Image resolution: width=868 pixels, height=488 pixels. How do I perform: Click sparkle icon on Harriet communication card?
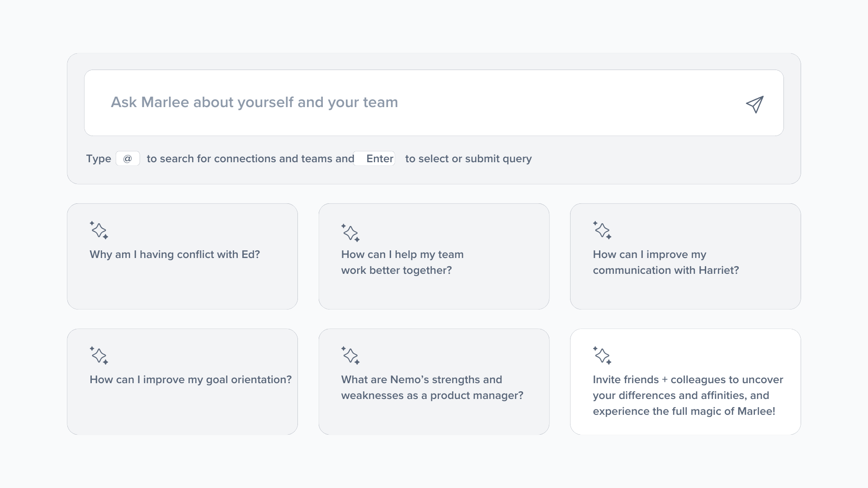(602, 230)
